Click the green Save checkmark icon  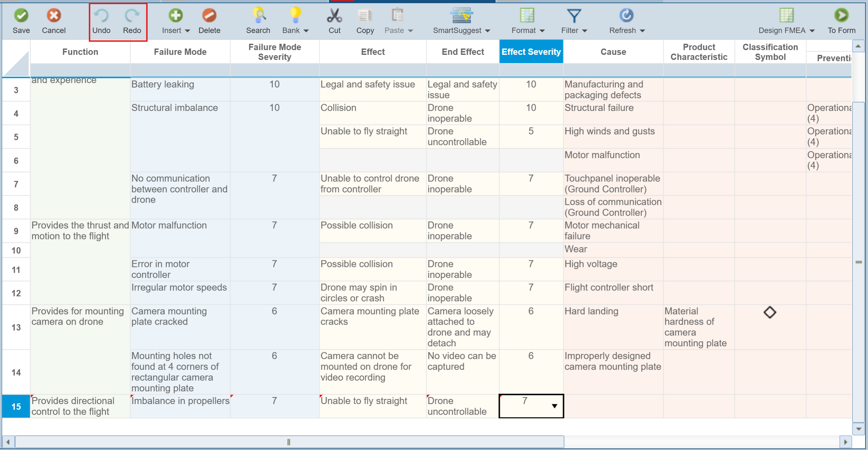pos(21,16)
